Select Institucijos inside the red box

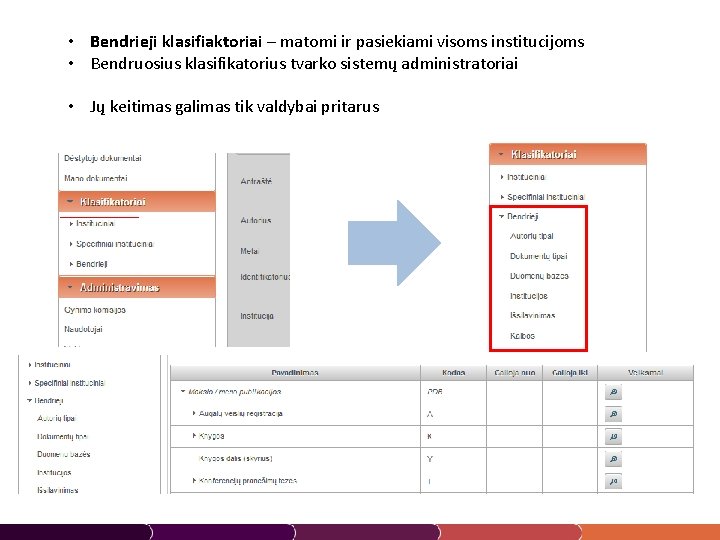(x=529, y=296)
